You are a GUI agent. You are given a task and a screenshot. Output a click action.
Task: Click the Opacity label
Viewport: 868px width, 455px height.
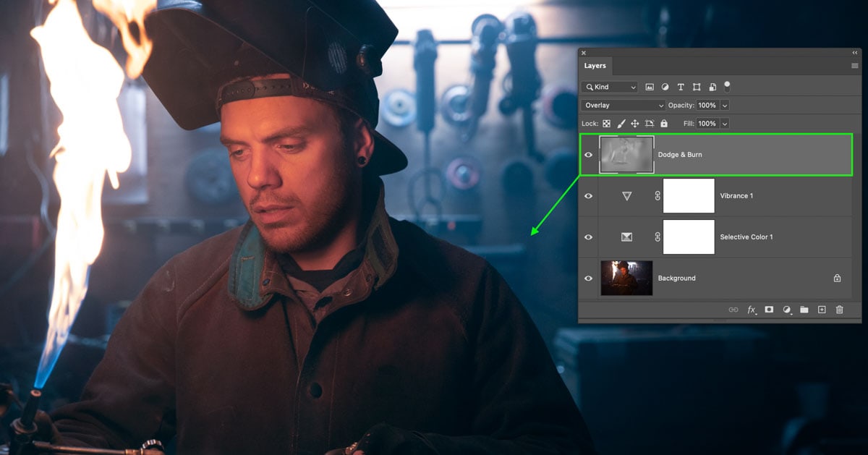point(681,106)
